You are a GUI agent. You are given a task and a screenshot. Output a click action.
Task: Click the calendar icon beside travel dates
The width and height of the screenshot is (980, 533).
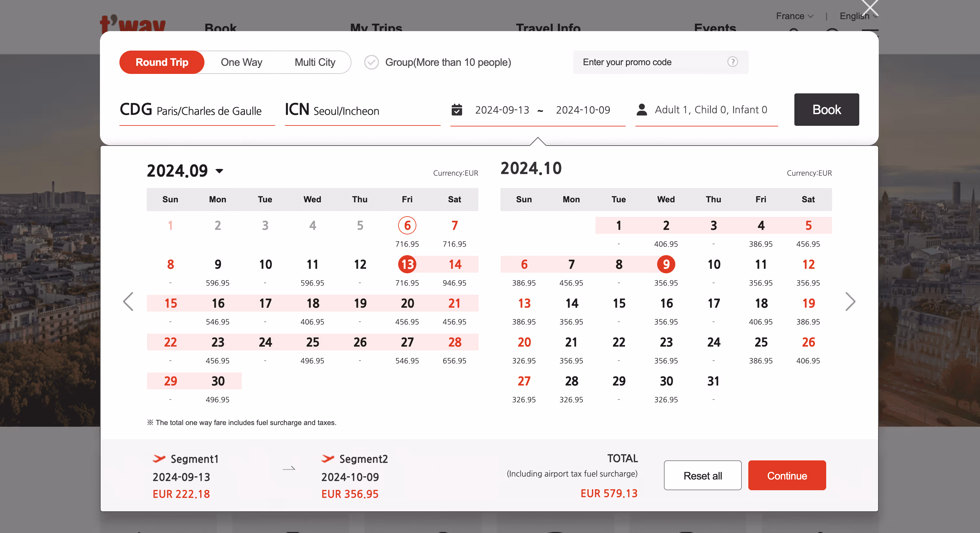click(457, 110)
